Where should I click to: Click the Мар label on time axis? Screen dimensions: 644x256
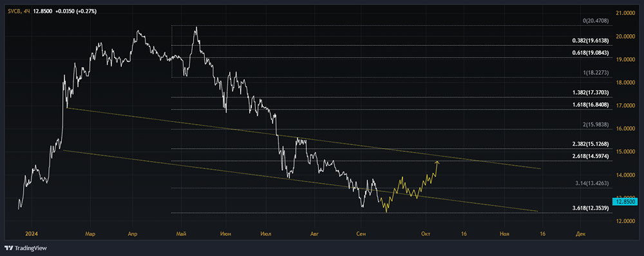point(90,234)
